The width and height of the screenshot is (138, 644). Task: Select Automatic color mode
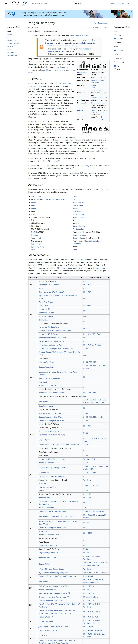click(115, 62)
